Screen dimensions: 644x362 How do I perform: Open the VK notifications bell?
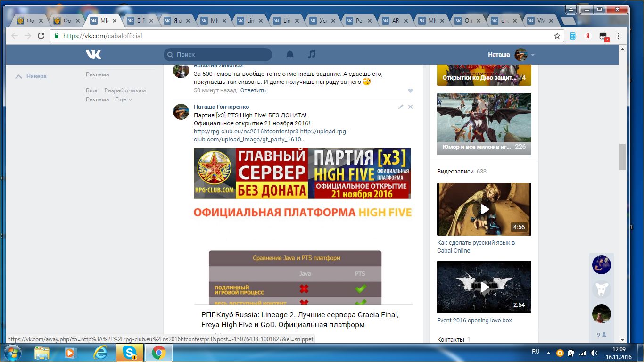[290, 55]
